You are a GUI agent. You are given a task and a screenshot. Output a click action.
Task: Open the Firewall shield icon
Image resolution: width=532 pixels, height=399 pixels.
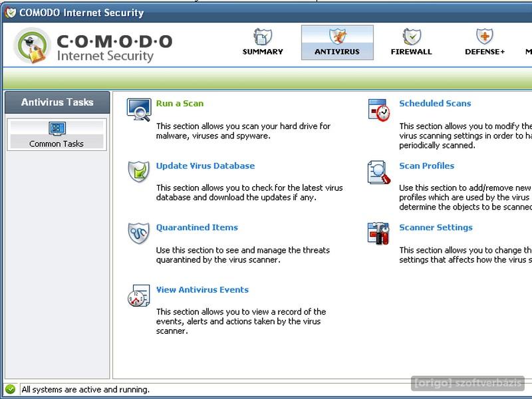412,37
